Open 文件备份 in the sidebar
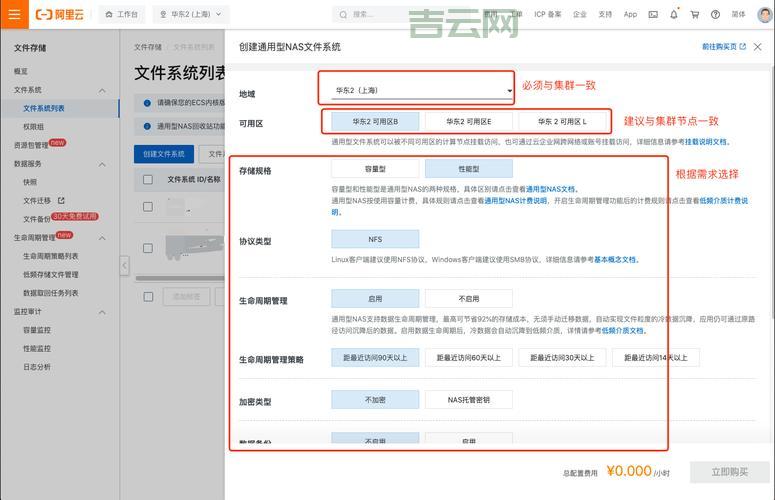775x500 pixels. (37, 219)
